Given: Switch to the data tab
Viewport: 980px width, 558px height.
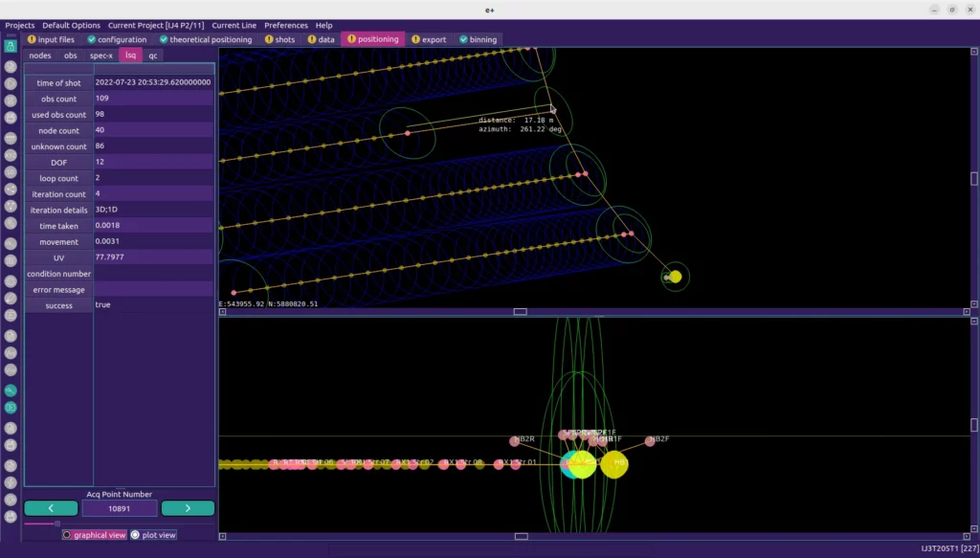Looking at the screenshot, I should [322, 39].
